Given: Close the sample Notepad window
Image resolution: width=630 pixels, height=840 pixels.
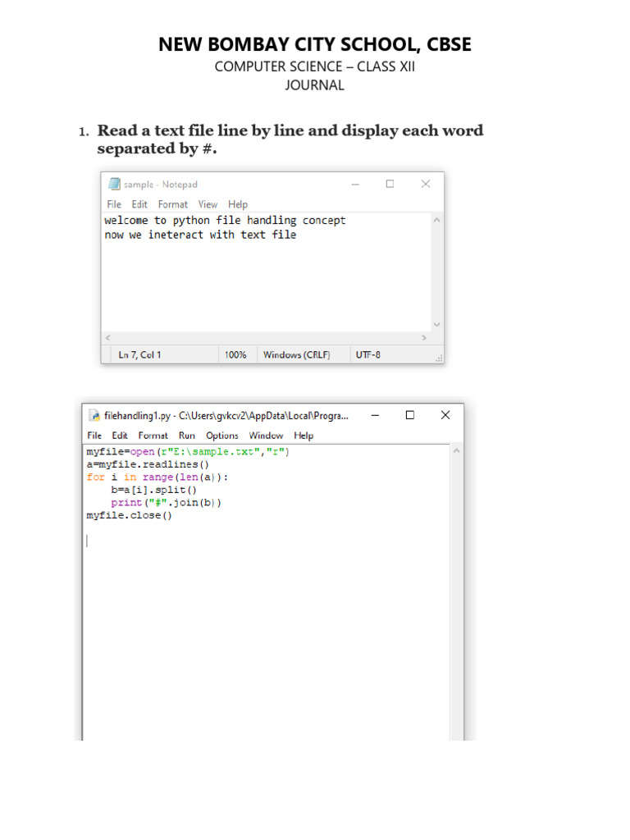Looking at the screenshot, I should [426, 184].
